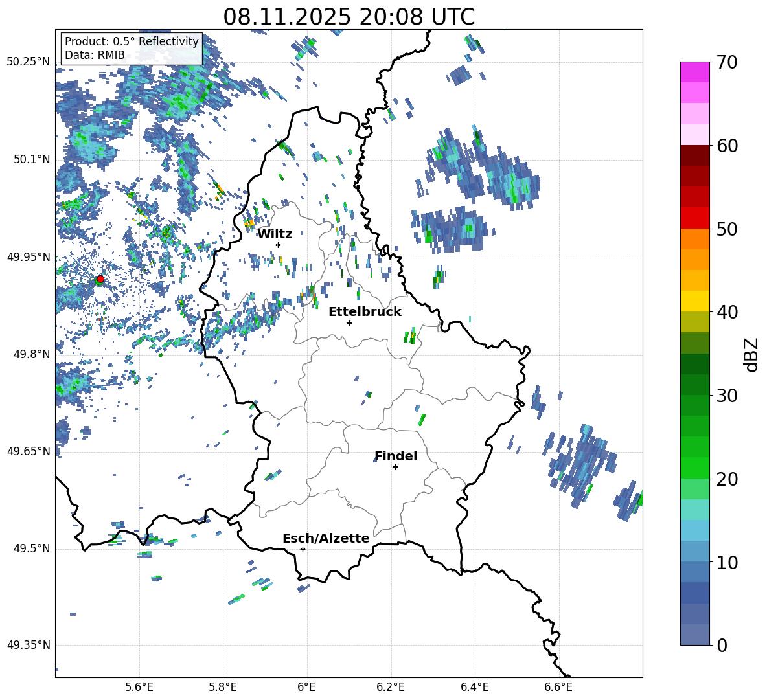The width and height of the screenshot is (767, 700).
Task: Click the Findel location label
Action: click(396, 456)
